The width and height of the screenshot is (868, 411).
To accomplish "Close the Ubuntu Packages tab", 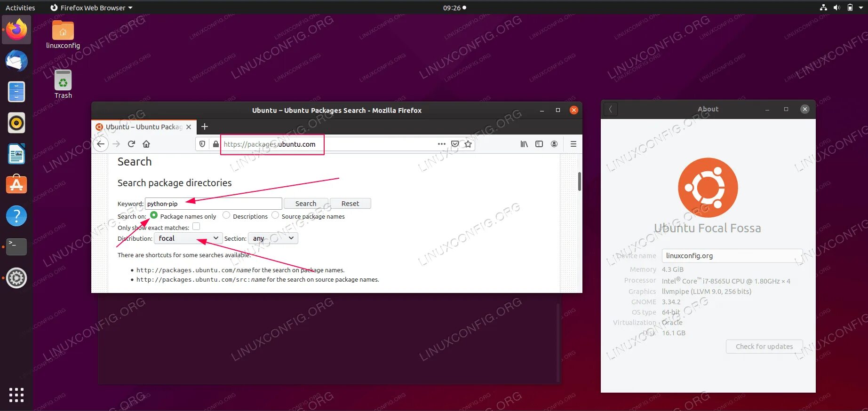I will coord(189,127).
